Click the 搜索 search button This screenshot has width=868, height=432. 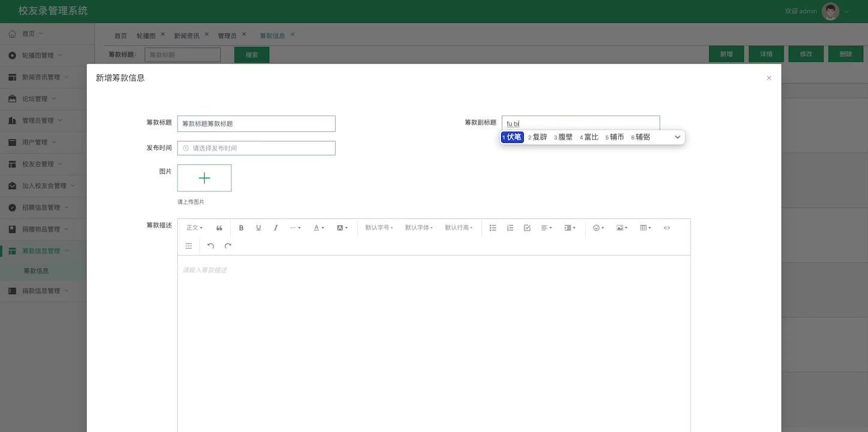(x=252, y=55)
